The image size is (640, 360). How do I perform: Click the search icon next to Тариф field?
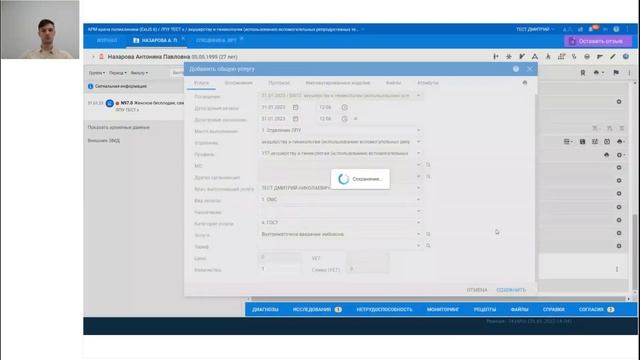[428, 246]
